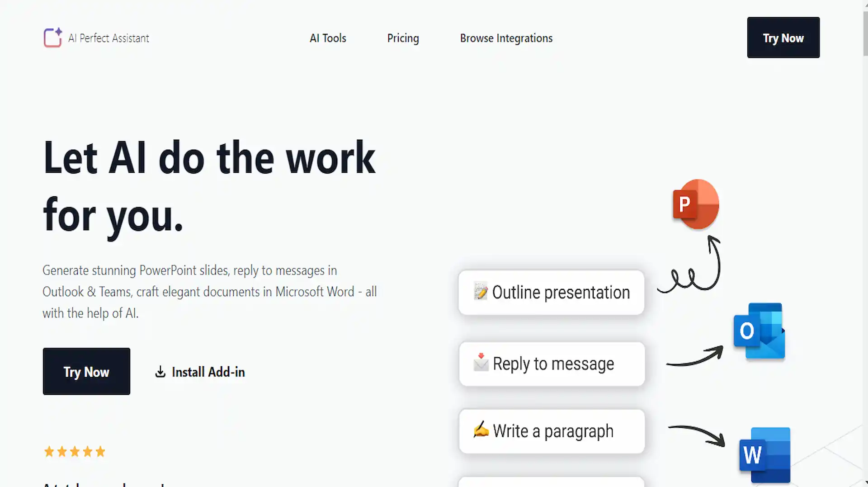Viewport: 868px width, 487px height.
Task: Click the memo emoji on Outline presentation
Action: (481, 292)
